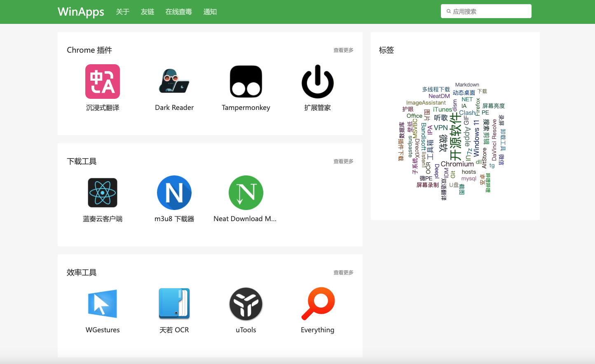Screen dimensions: 595x364
Task: Go to the 关于 page
Action: click(x=123, y=12)
